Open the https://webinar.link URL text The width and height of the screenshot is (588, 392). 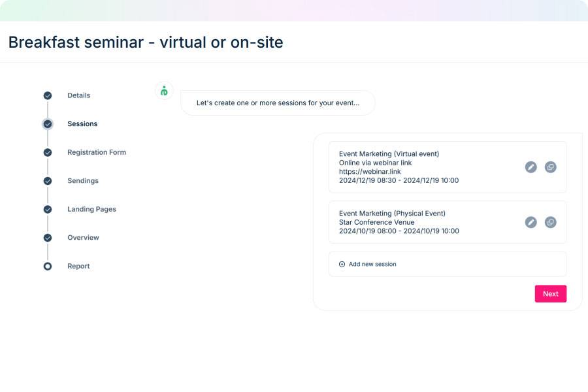(x=370, y=171)
